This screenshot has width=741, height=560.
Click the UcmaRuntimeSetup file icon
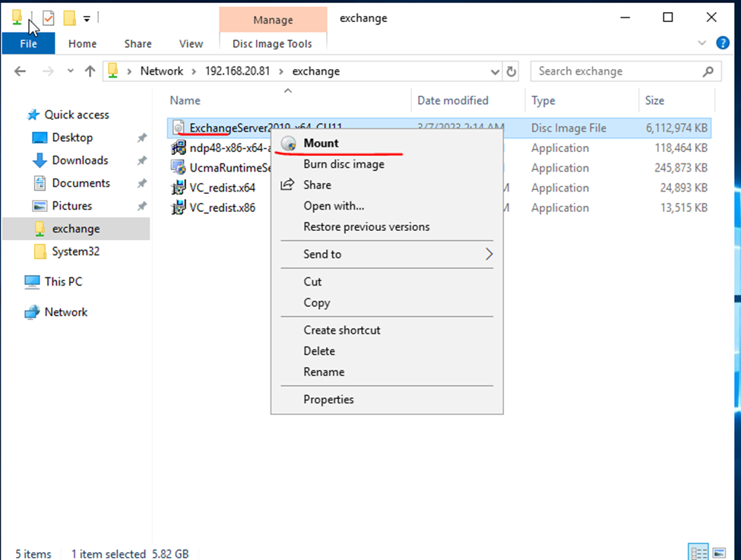179,168
